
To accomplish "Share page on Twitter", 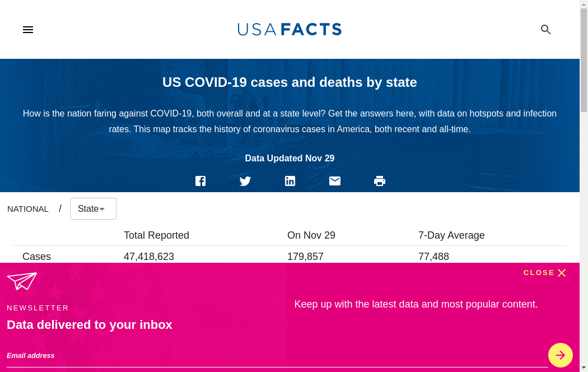I will coord(245,181).
